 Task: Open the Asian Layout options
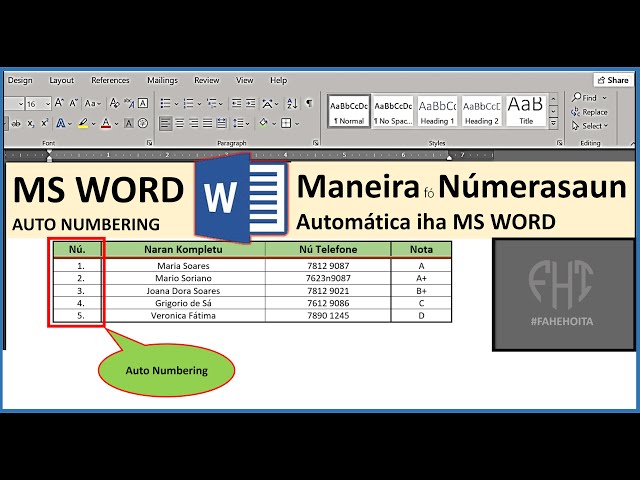tap(267, 104)
